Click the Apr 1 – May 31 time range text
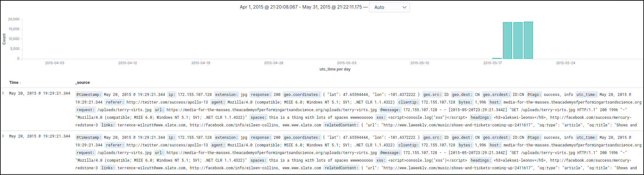The width and height of the screenshot is (644, 175). pos(301,7)
